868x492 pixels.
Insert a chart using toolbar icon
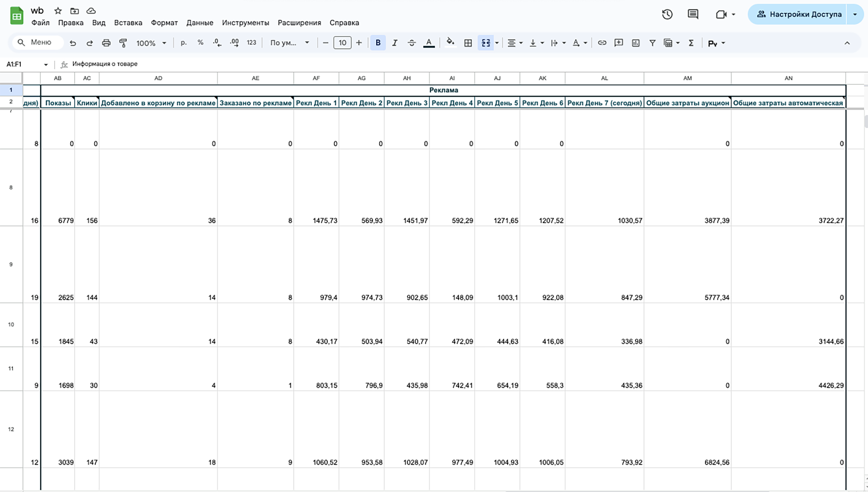pyautogui.click(x=635, y=43)
